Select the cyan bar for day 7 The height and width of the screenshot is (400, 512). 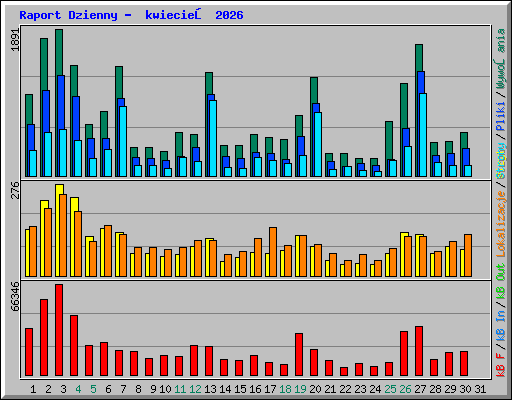123,141
